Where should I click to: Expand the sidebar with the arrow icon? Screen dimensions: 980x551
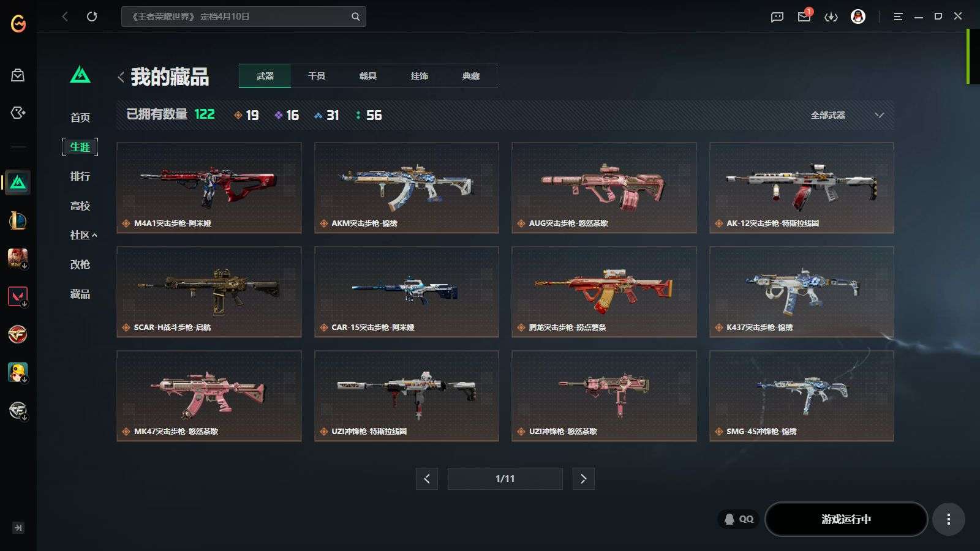[18, 528]
